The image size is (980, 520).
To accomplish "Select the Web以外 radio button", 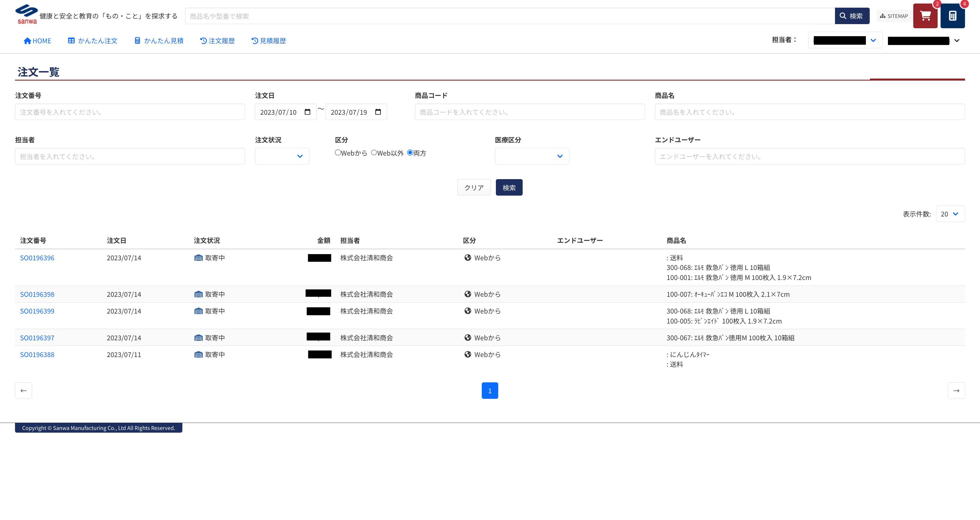I will click(x=374, y=153).
